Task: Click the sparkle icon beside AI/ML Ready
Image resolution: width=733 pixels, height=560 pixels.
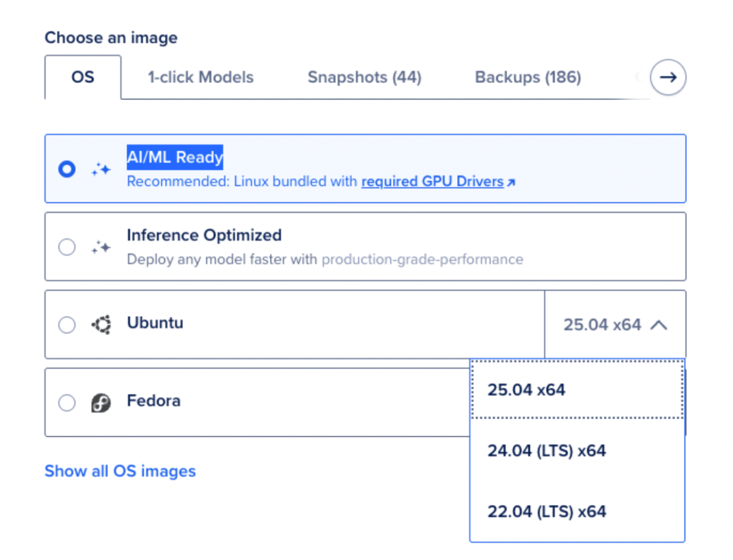Action: (101, 169)
